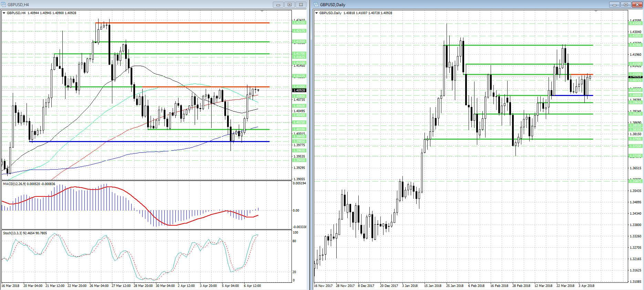This screenshot has height=290, width=644.
Task: Click the GBPUSD,Daily window title text
Action: pyautogui.click(x=333, y=5)
